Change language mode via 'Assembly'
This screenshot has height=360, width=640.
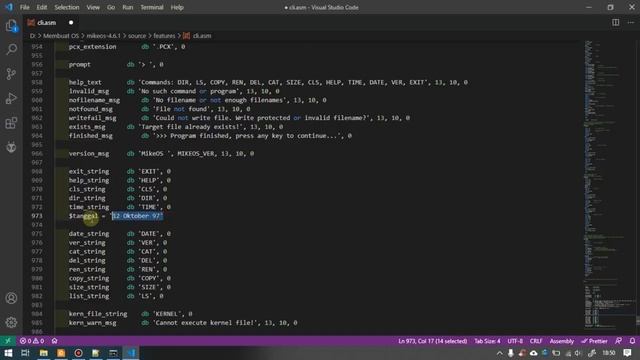tap(562, 341)
